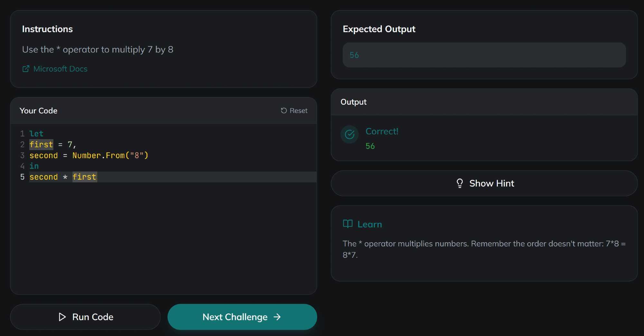Click the play triangle icon on Run Code
The image size is (644, 336).
(62, 317)
